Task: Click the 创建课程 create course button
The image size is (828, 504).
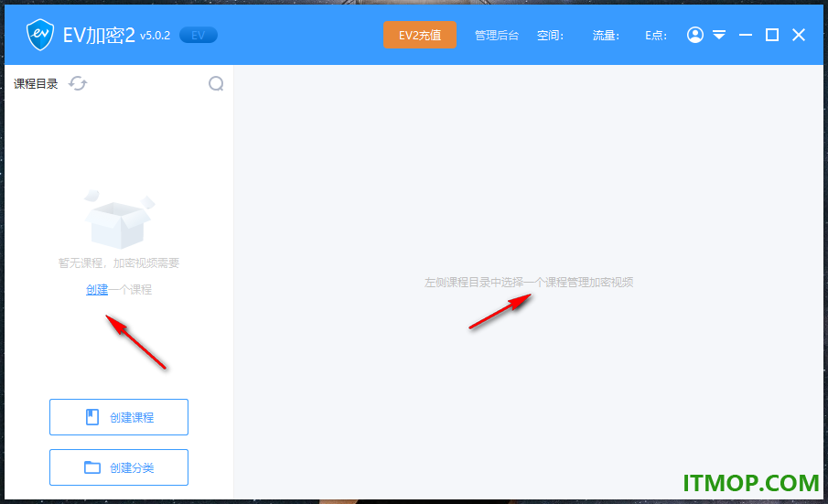Action: pyautogui.click(x=119, y=417)
